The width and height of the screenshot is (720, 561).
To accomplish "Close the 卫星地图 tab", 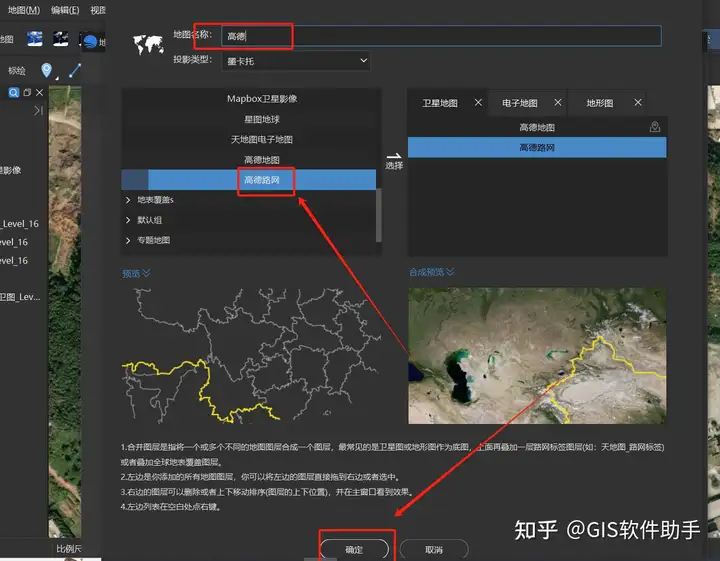I will pos(478,102).
